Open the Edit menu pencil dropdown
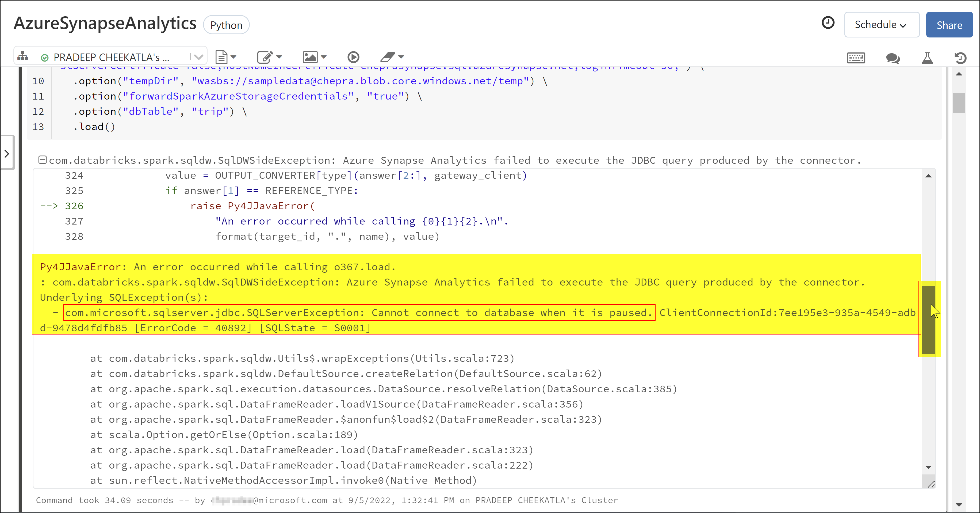 pos(269,57)
